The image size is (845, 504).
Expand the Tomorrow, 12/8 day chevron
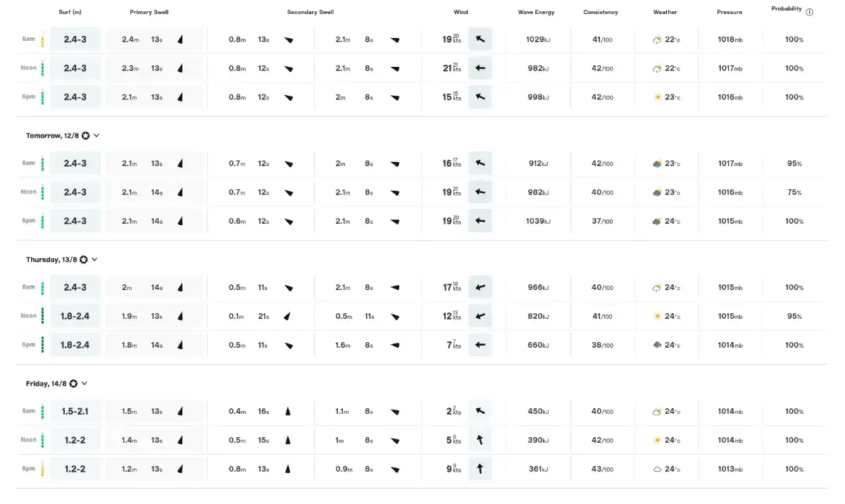pyautogui.click(x=96, y=135)
